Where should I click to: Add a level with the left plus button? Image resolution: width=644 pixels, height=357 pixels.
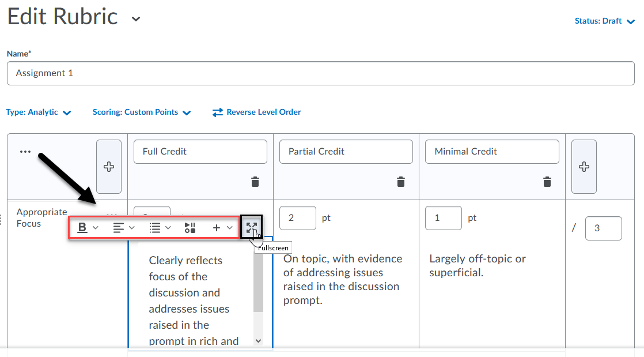point(108,167)
